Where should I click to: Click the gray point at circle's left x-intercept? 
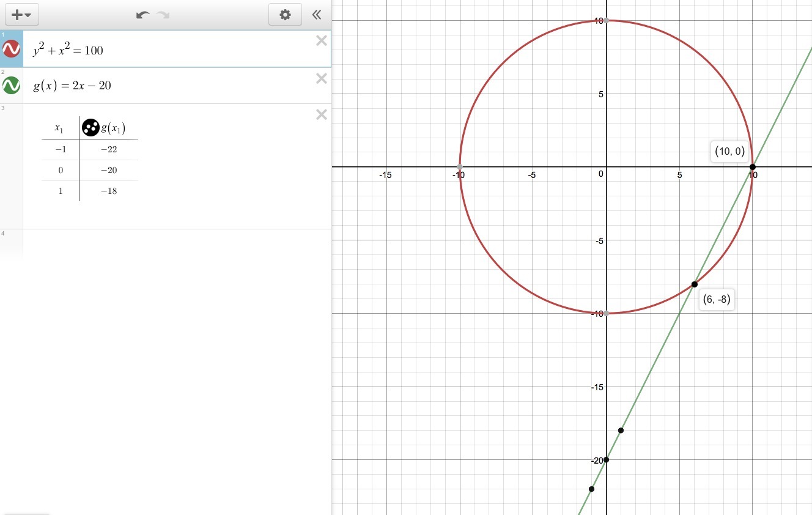tap(460, 167)
